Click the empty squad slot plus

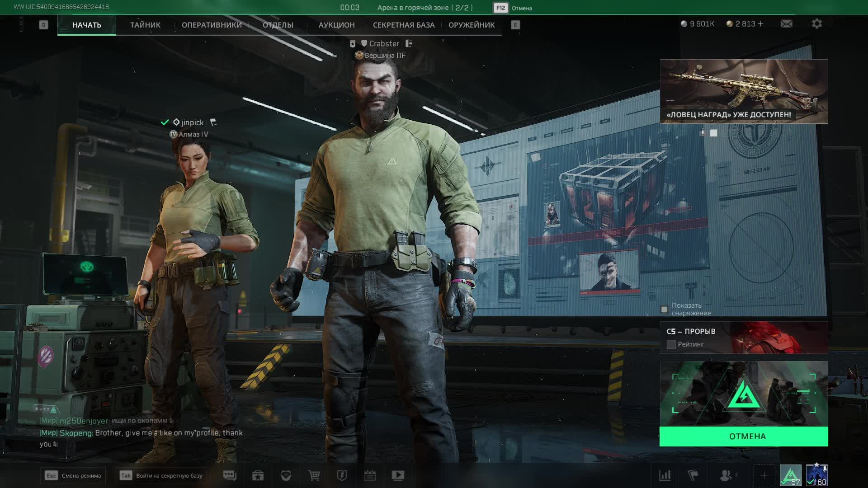click(x=764, y=475)
